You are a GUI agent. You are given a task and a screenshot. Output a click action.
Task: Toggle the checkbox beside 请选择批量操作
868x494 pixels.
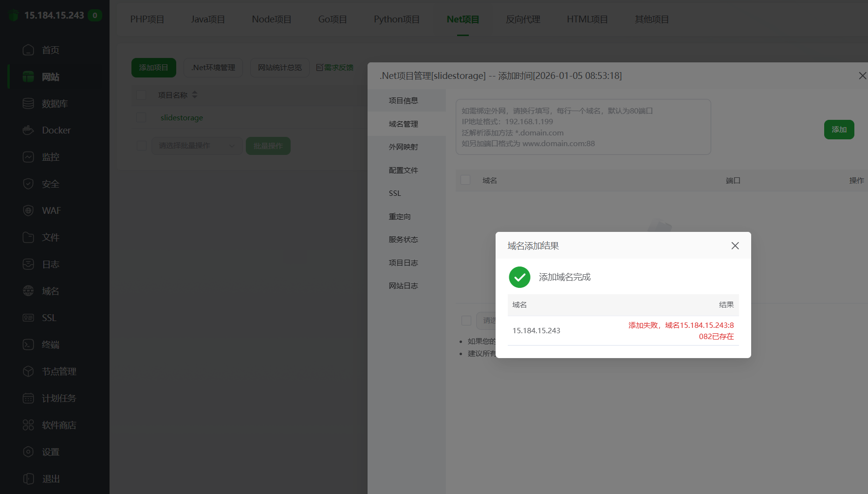141,146
